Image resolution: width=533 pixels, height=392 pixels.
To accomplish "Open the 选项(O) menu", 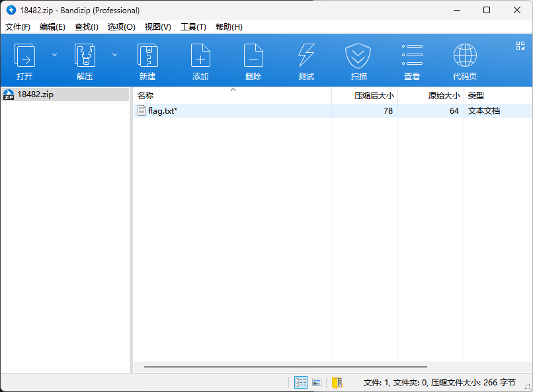I will [122, 27].
